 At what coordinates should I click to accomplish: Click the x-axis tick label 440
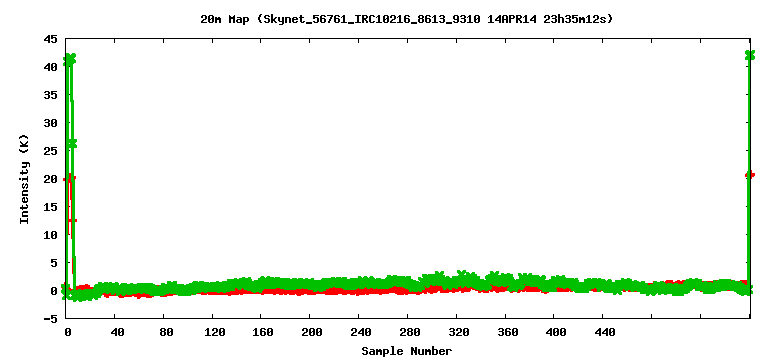[604, 332]
